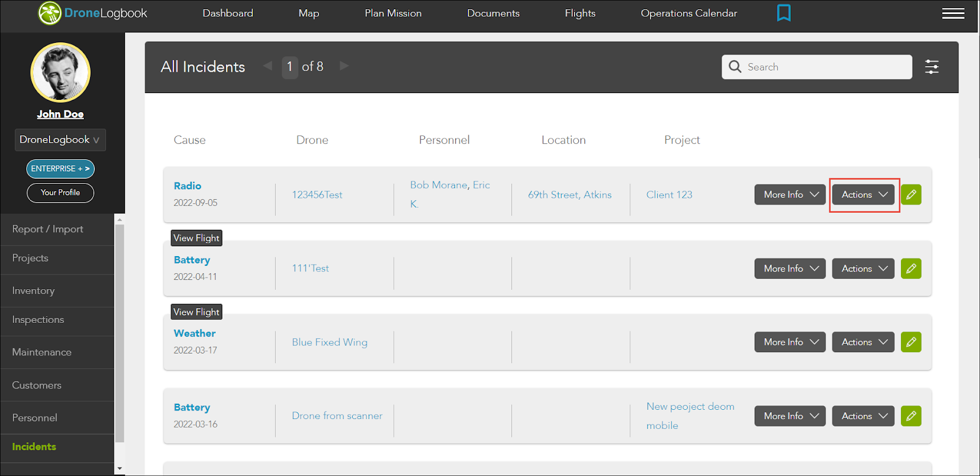Open 69th Street, Atkins location link
980x476 pixels.
570,195
